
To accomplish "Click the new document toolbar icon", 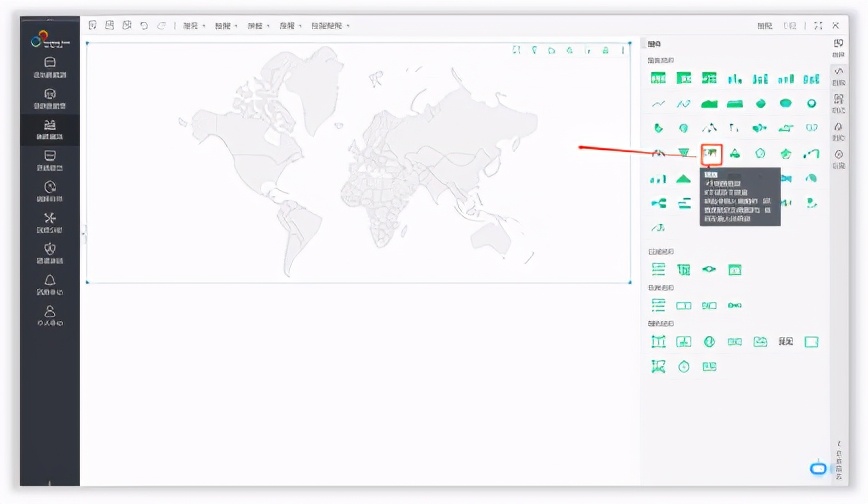I will point(92,25).
